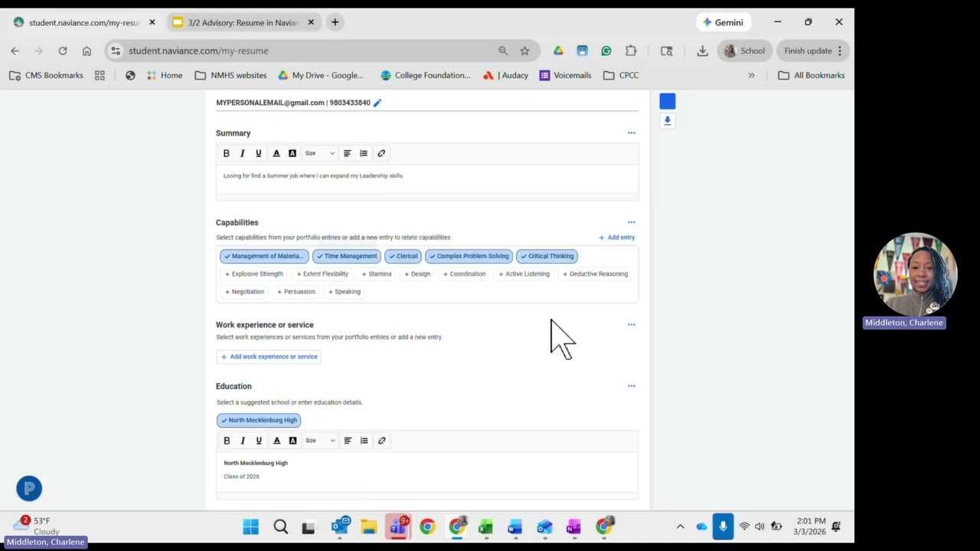Add the Deductive Reasoning capability
This screenshot has height=551, width=980.
(595, 274)
